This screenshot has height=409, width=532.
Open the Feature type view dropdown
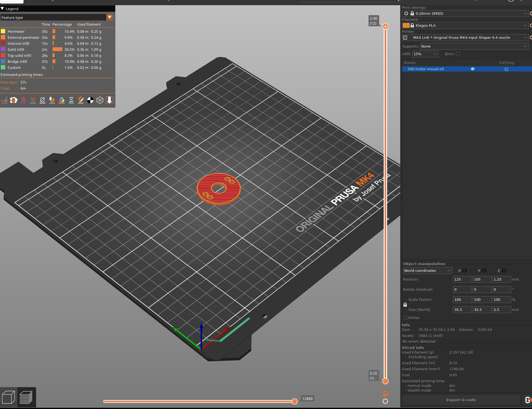point(110,17)
